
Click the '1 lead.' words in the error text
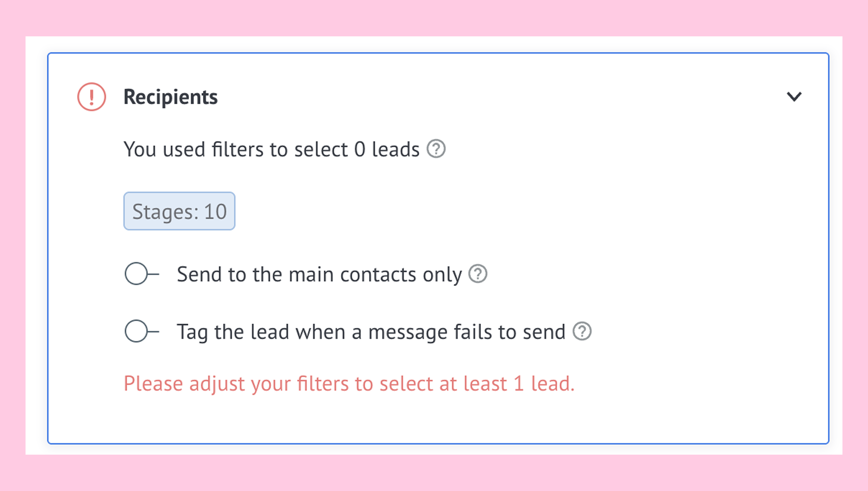[x=544, y=384]
